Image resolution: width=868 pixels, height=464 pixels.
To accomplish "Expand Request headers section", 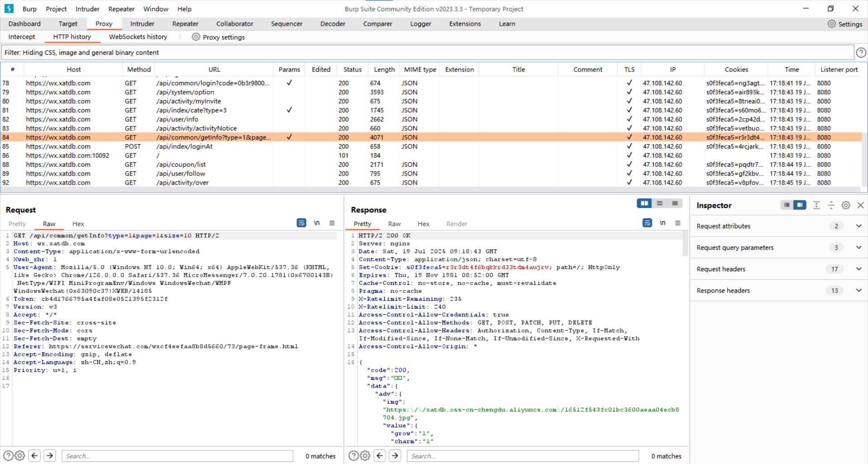I will (859, 269).
